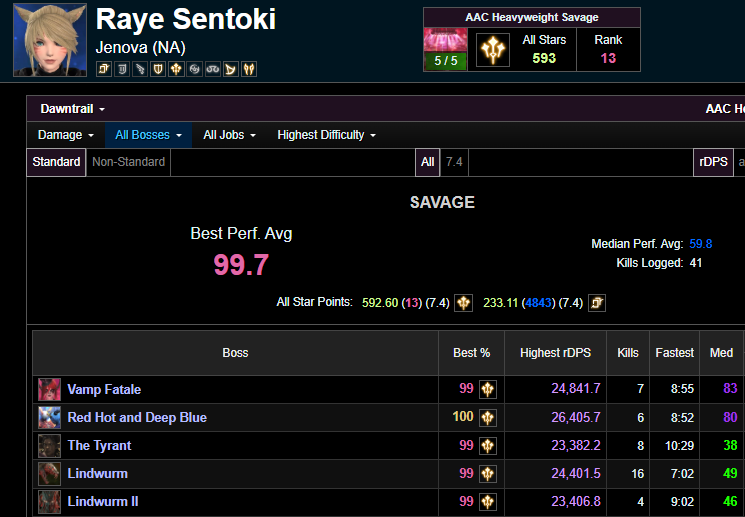Click the job icon in Lindwurm II row
The height and width of the screenshot is (517, 745).
[x=487, y=502]
